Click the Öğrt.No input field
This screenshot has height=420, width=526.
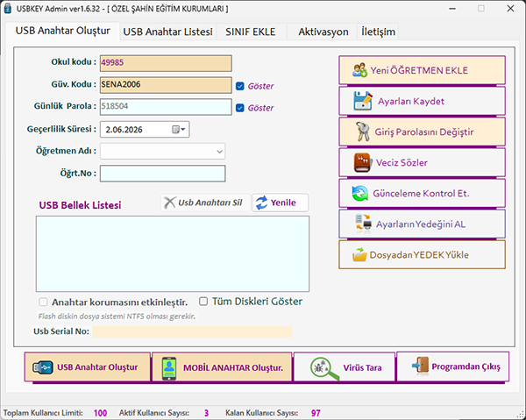162,174
